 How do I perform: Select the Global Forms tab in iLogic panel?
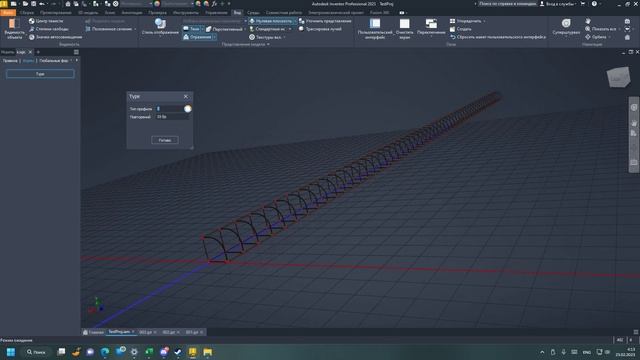tap(53, 60)
